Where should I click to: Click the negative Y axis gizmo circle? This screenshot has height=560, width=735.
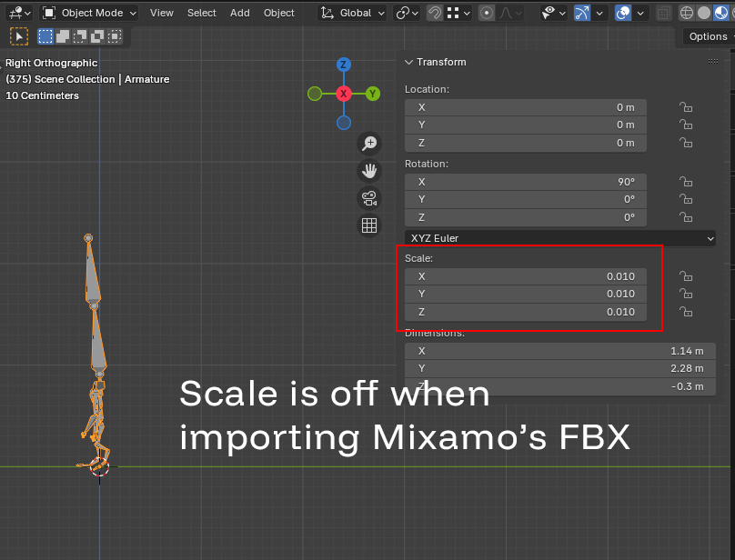coord(315,94)
